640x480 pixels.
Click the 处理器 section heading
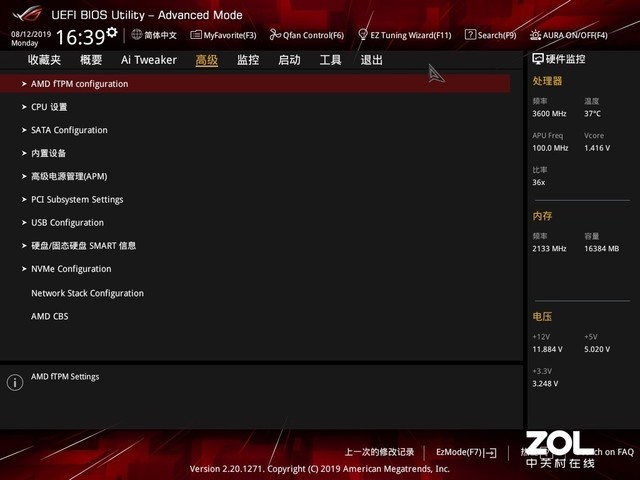[547, 81]
